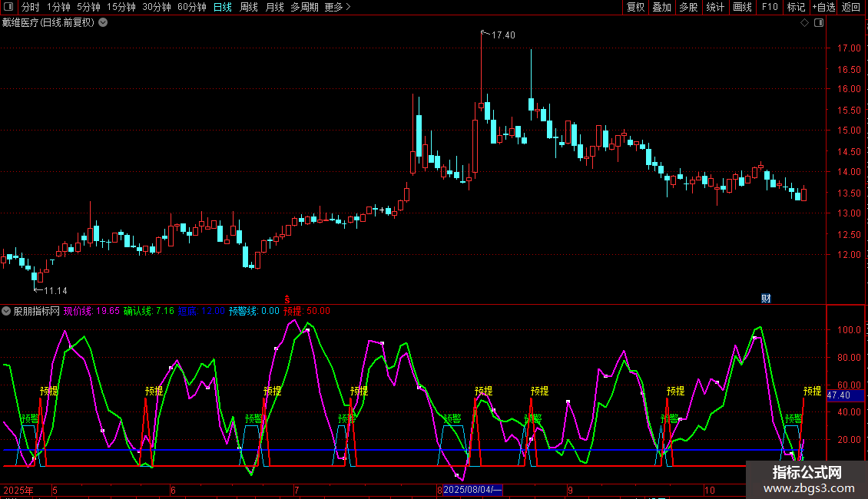Activate the 画线 drawing tool

coord(742,7)
